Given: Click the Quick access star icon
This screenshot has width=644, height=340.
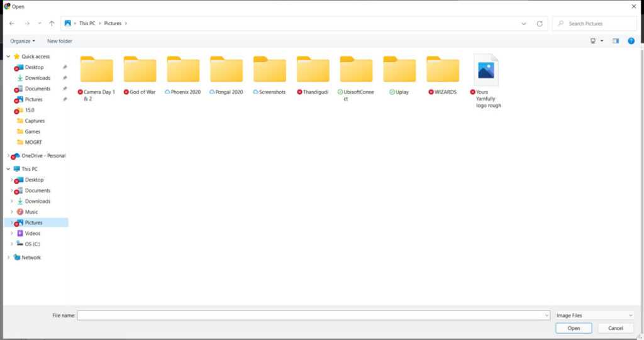Looking at the screenshot, I should click(16, 57).
